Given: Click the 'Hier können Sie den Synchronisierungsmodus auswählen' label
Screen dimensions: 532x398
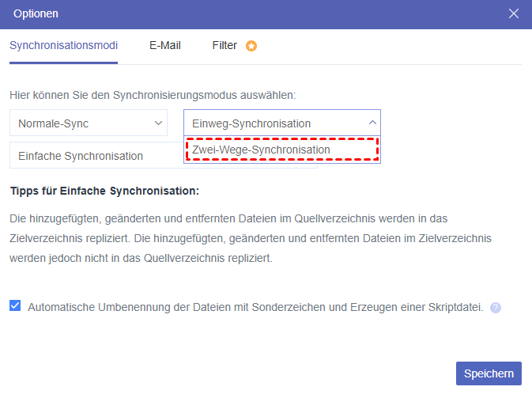Looking at the screenshot, I should click(153, 95).
